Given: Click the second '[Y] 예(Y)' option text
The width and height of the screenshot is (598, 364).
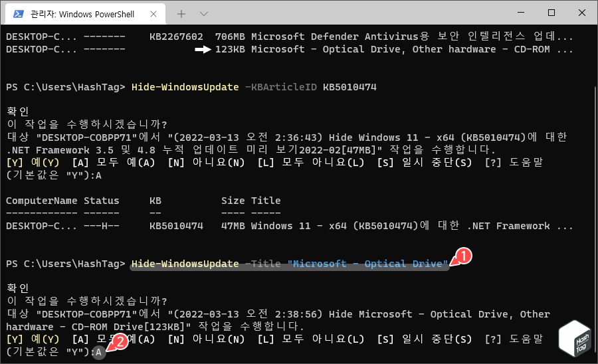Looking at the screenshot, I should (x=33, y=339).
